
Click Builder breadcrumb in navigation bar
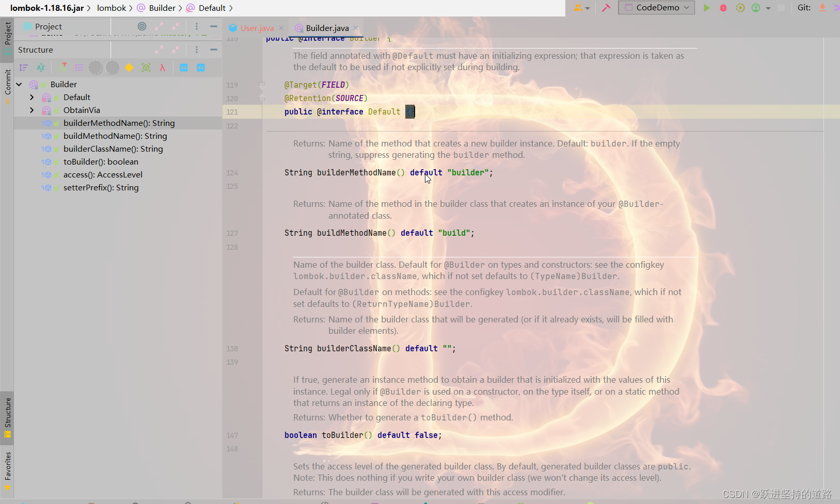pyautogui.click(x=156, y=8)
